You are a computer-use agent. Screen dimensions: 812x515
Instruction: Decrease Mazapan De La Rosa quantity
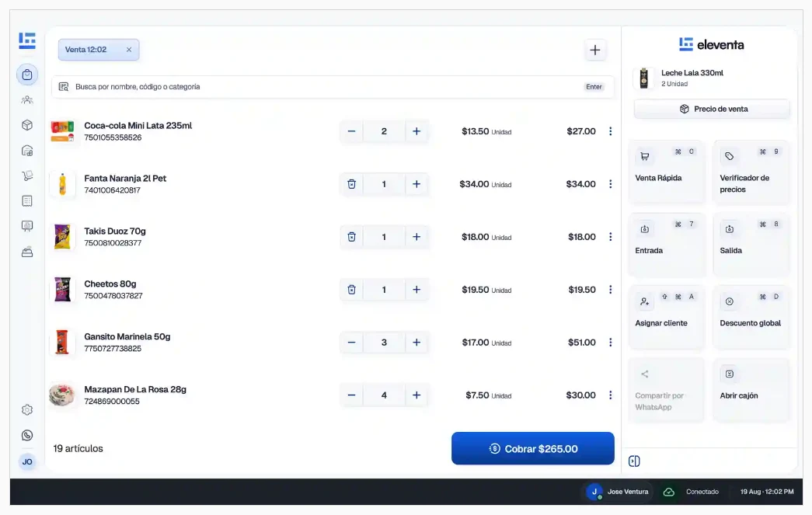(x=352, y=395)
